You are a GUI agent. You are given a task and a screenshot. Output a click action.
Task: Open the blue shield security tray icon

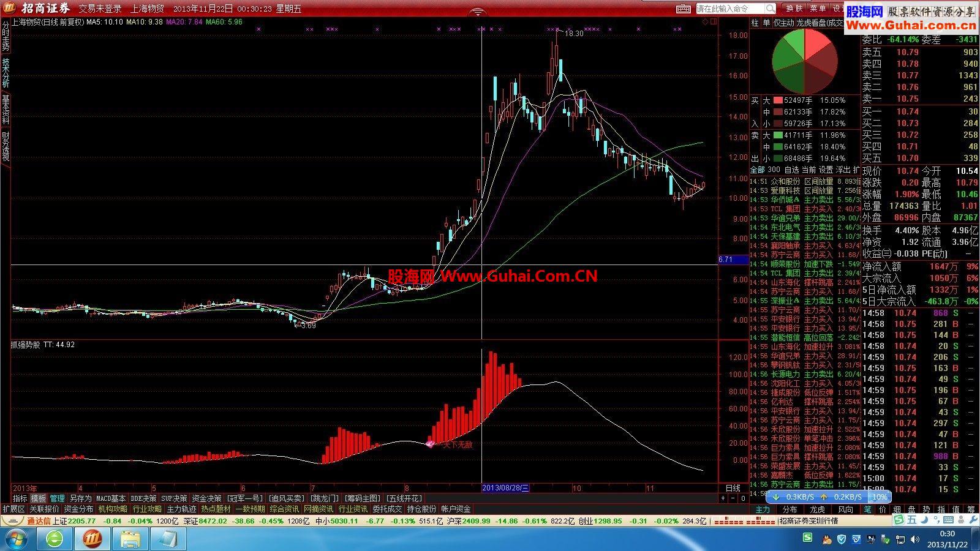842,539
